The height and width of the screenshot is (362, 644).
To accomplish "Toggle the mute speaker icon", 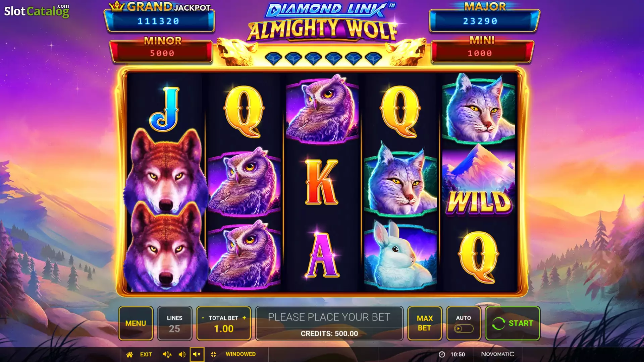I will click(x=197, y=354).
